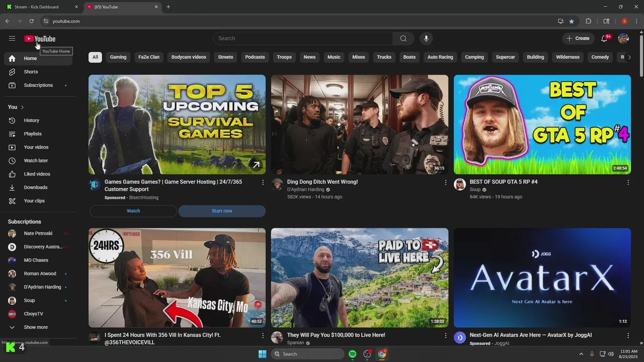Open options for 24 Hours With 356 Vill
The image size is (644, 362).
click(263, 335)
